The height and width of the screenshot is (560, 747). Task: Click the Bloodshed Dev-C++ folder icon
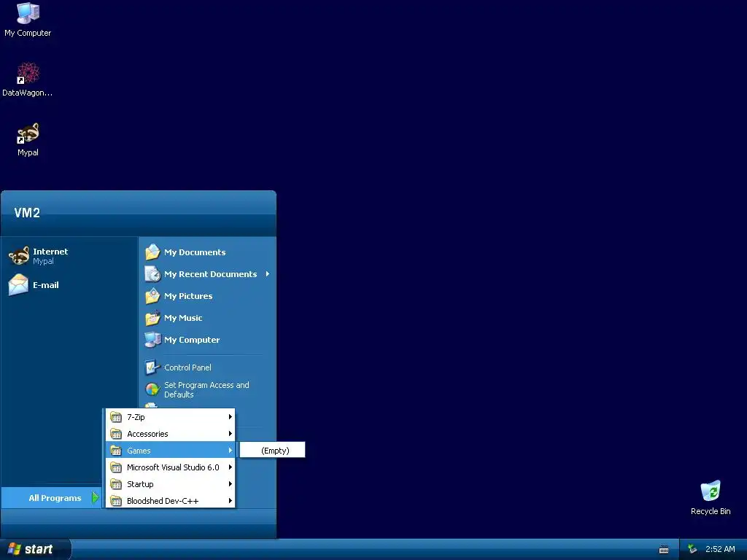tap(116, 501)
